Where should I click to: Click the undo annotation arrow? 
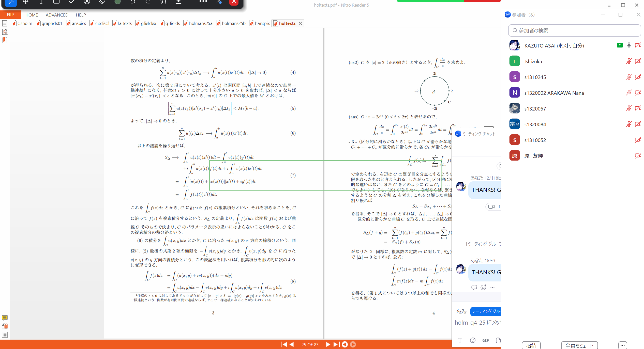click(132, 2)
